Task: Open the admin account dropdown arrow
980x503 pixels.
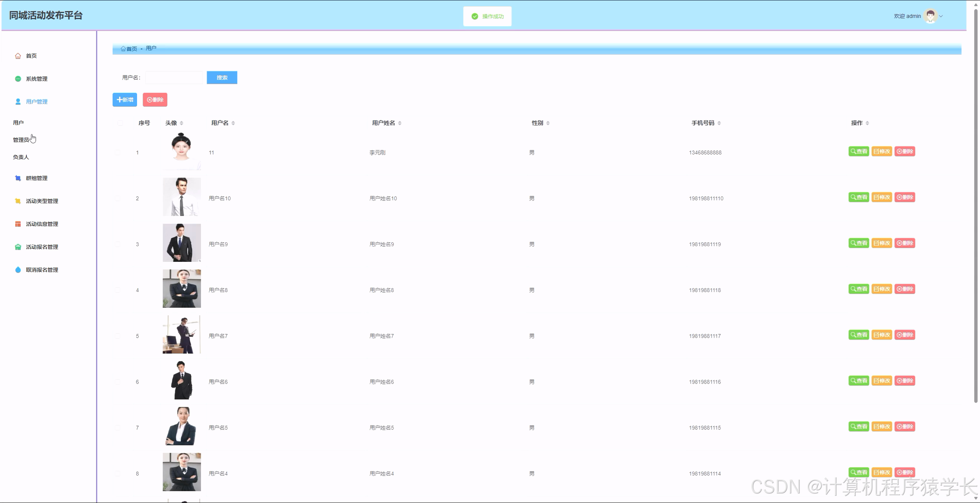Action: [941, 16]
